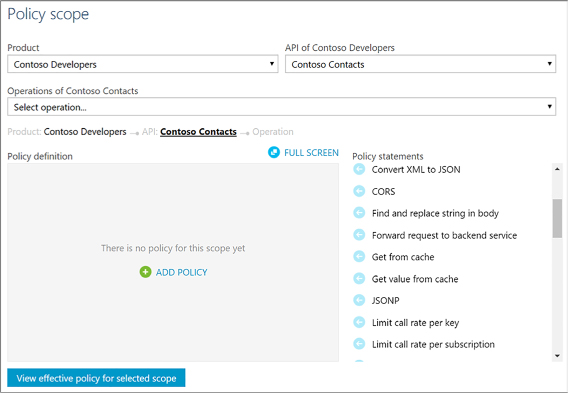Add Limit call rate per key via arrow icon
The height and width of the screenshot is (395, 568).
coord(359,322)
